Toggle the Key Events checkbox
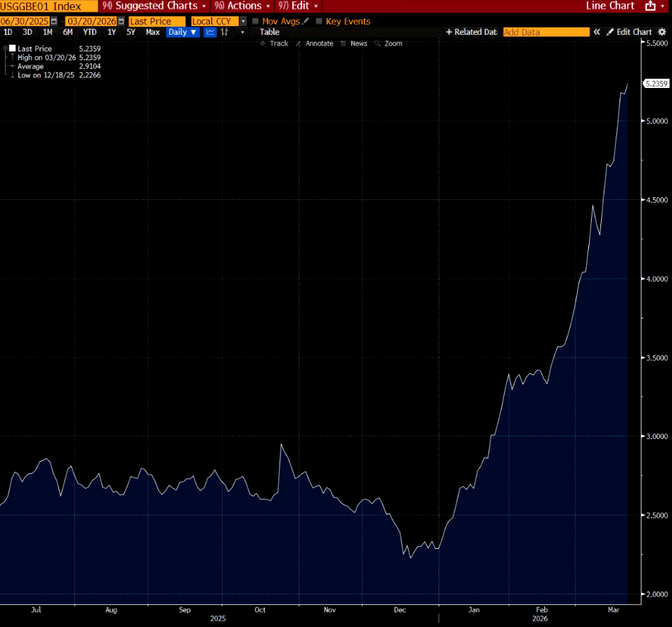 click(319, 21)
